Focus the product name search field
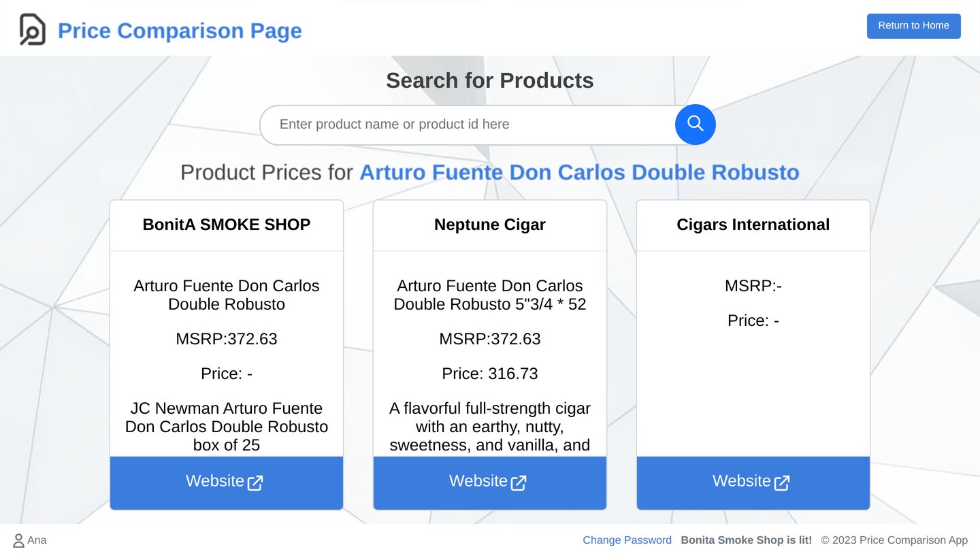Screen dimensions: 980x558 pos(468,125)
